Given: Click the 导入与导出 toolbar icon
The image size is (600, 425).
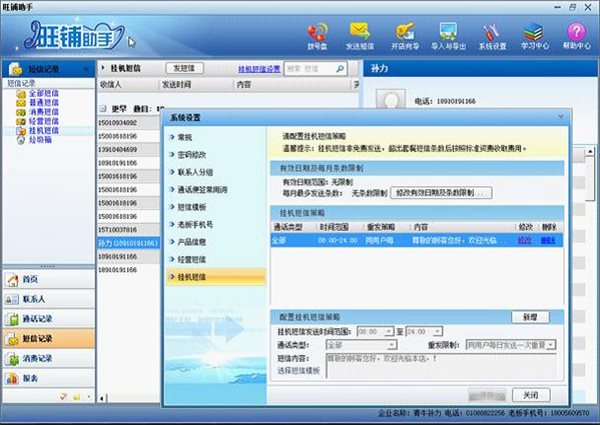Looking at the screenshot, I should point(448,31).
